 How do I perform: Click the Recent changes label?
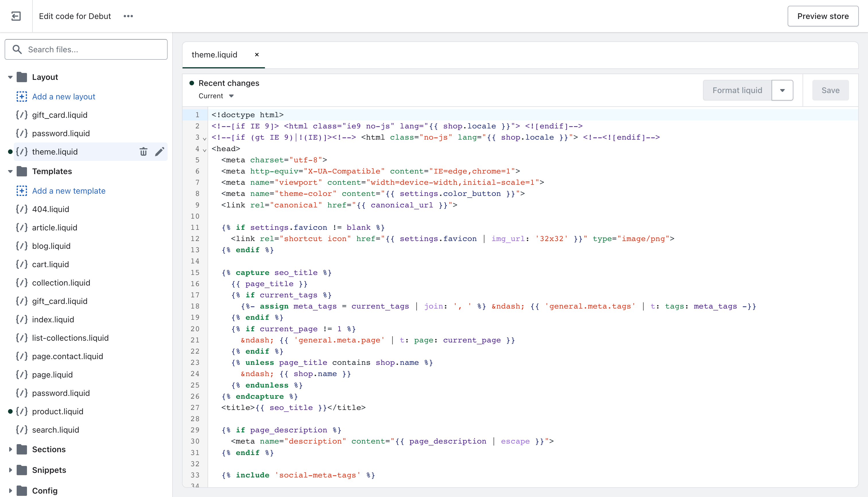229,83
